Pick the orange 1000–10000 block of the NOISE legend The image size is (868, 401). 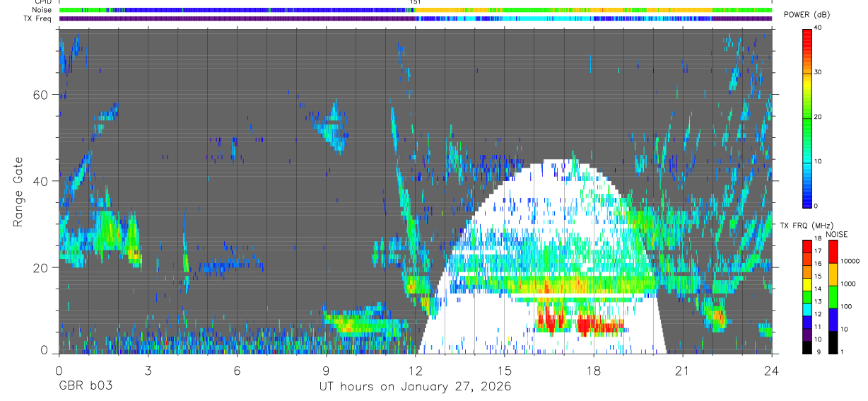point(833,274)
